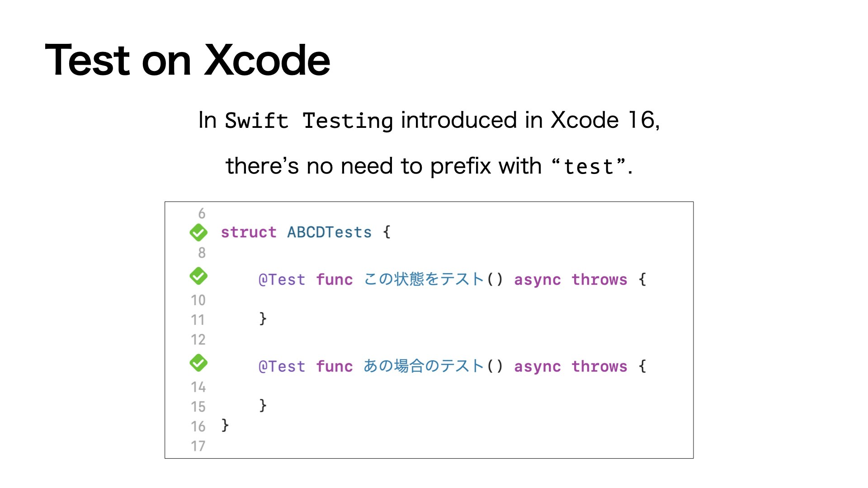Click the ABCDTests struct name
Screen dimensions: 868x488
pyautogui.click(x=329, y=232)
